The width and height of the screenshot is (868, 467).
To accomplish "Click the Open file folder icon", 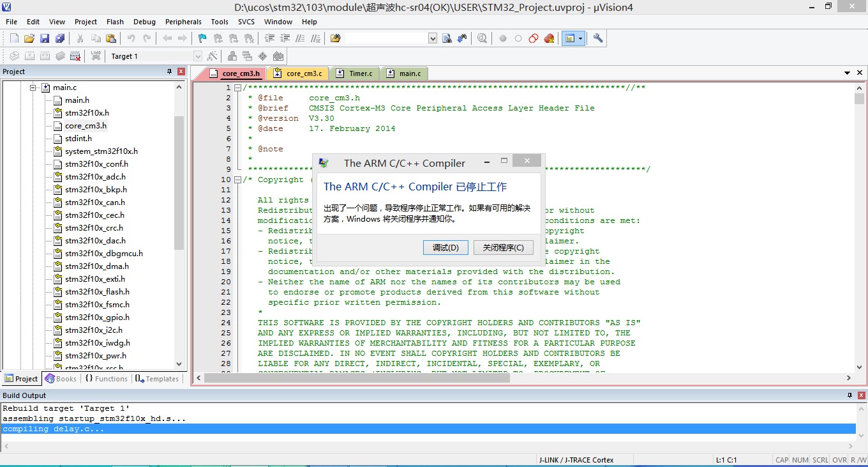I will click(29, 38).
